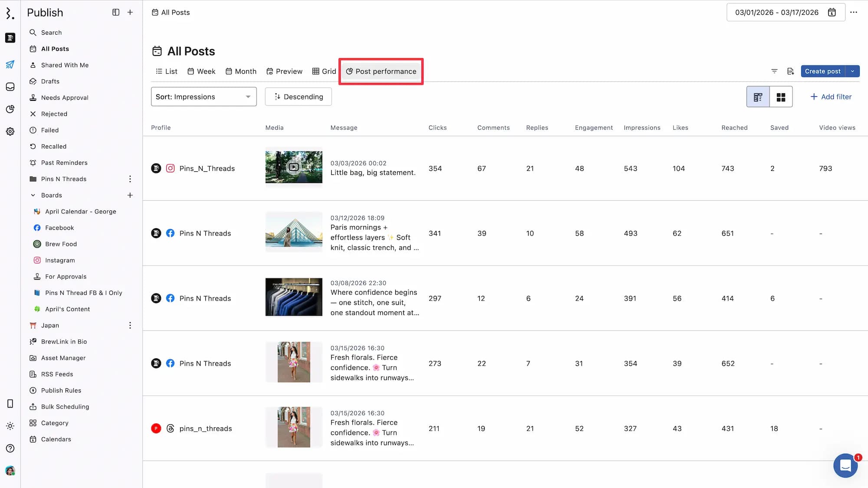Click the help question mark icon
The image size is (868, 488).
[10, 449]
